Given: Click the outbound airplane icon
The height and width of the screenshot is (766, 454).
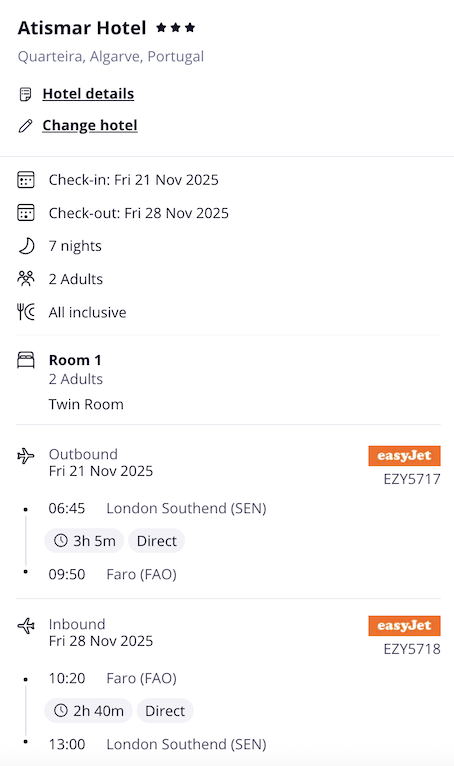Looking at the screenshot, I should tap(26, 456).
